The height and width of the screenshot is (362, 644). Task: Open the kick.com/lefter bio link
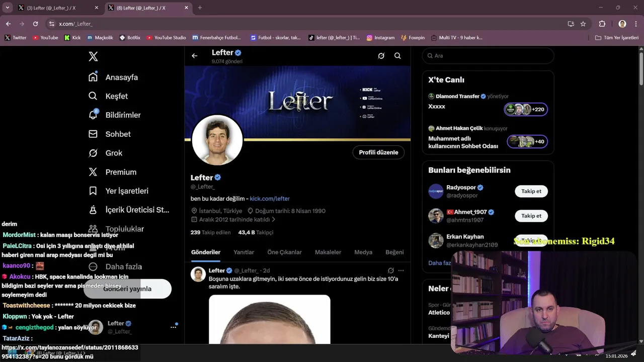(270, 199)
